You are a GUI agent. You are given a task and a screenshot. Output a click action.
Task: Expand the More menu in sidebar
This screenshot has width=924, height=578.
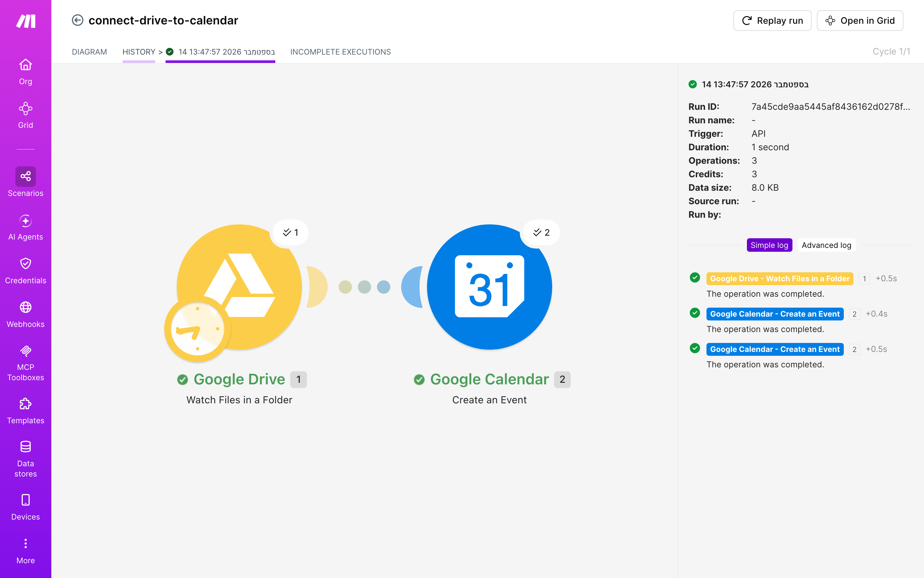[26, 551]
